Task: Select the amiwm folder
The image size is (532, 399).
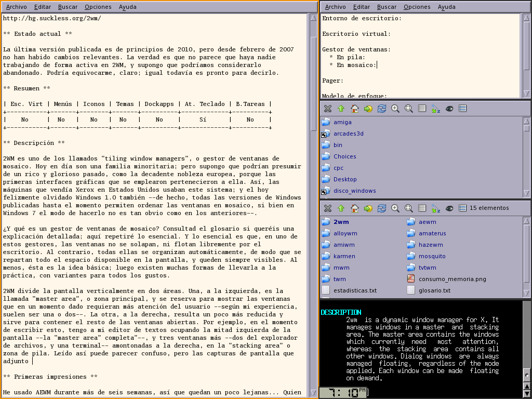Action: point(339,245)
